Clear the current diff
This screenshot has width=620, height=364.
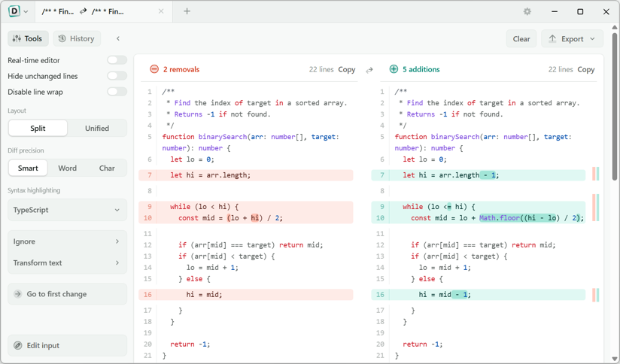(x=521, y=39)
